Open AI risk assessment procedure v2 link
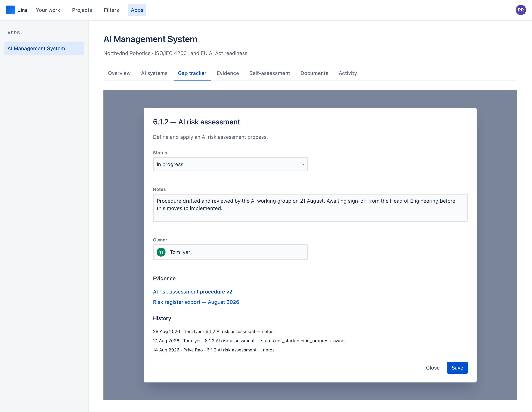This screenshot has height=412, width=532. (x=192, y=291)
